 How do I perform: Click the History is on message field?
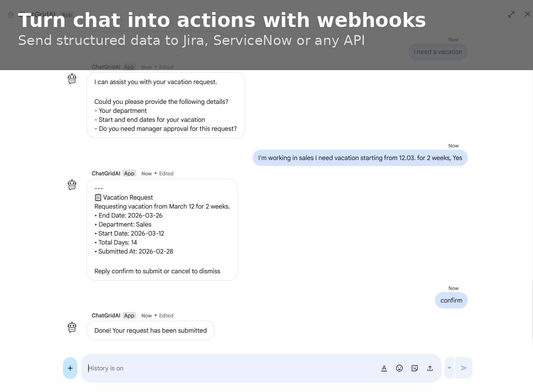click(231, 368)
